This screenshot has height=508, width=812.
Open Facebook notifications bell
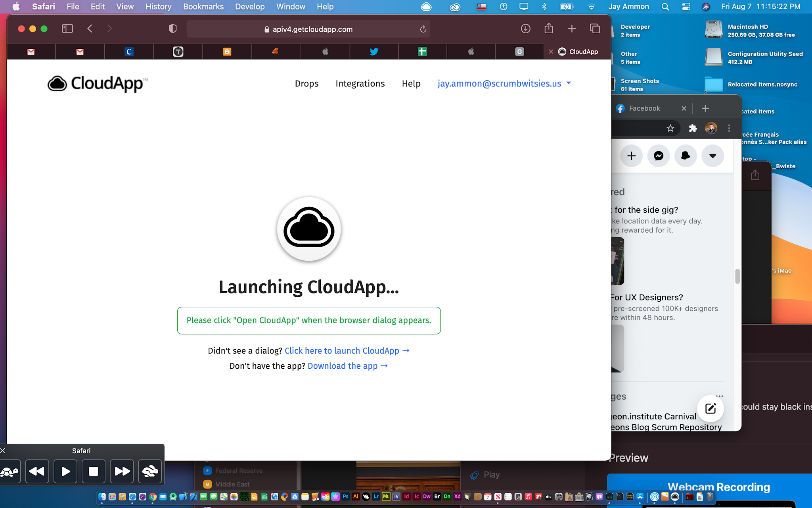(x=686, y=156)
